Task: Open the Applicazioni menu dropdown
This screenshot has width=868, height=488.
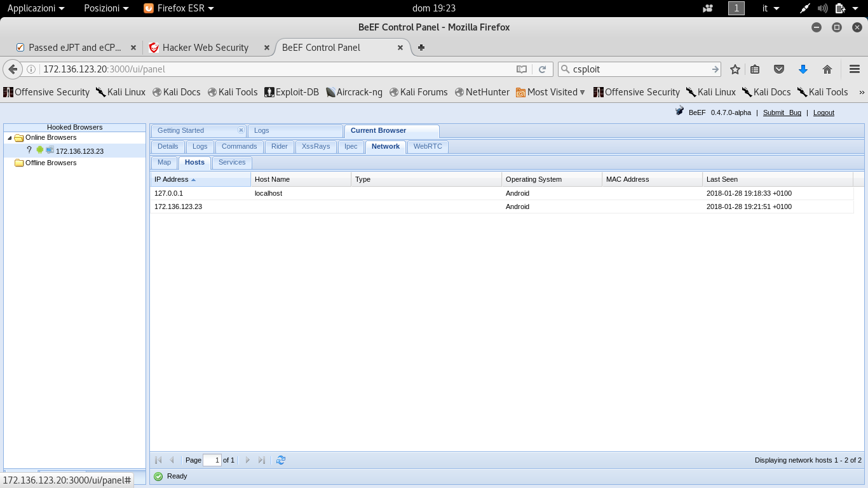Action: click(x=36, y=8)
